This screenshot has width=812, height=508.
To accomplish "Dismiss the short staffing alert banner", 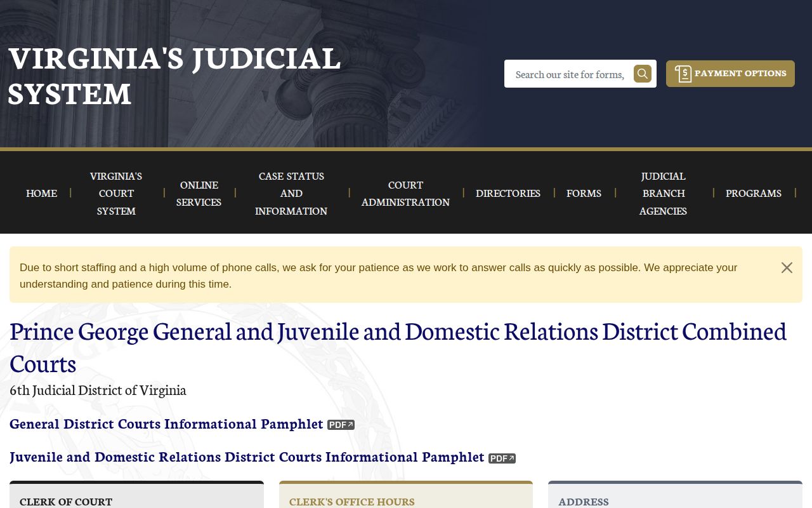I will [x=787, y=268].
